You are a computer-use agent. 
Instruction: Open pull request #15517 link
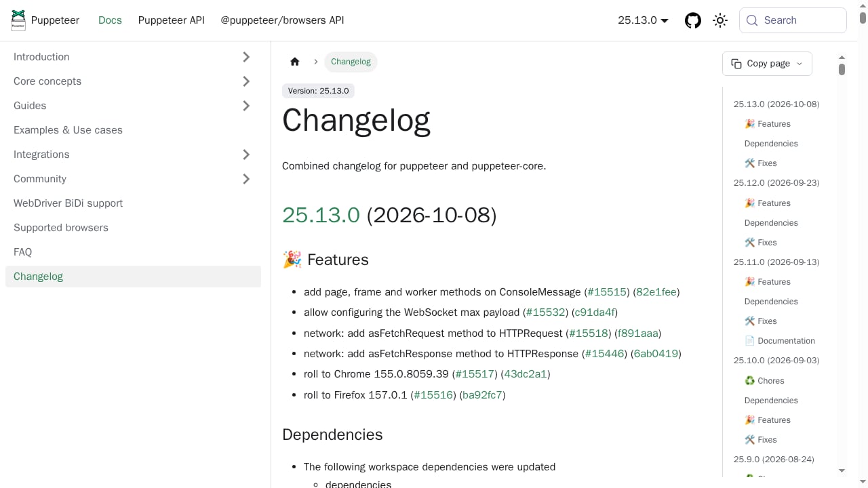(x=475, y=374)
